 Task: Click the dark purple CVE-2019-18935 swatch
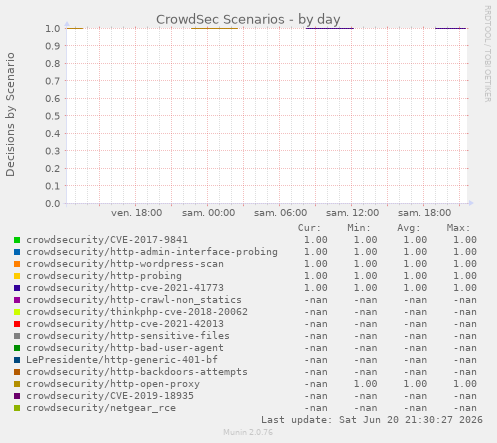17,396
